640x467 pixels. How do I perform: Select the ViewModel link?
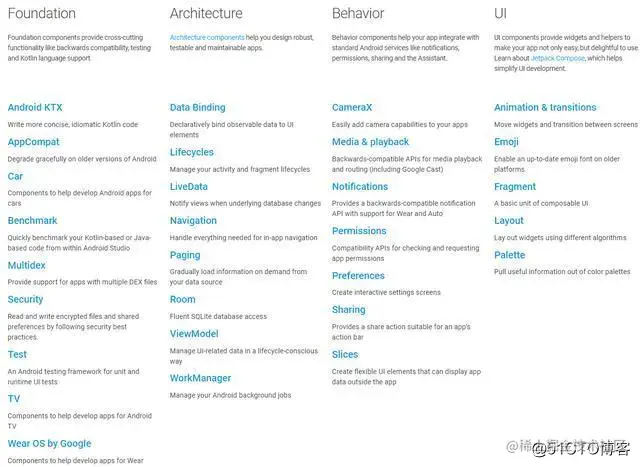click(194, 333)
